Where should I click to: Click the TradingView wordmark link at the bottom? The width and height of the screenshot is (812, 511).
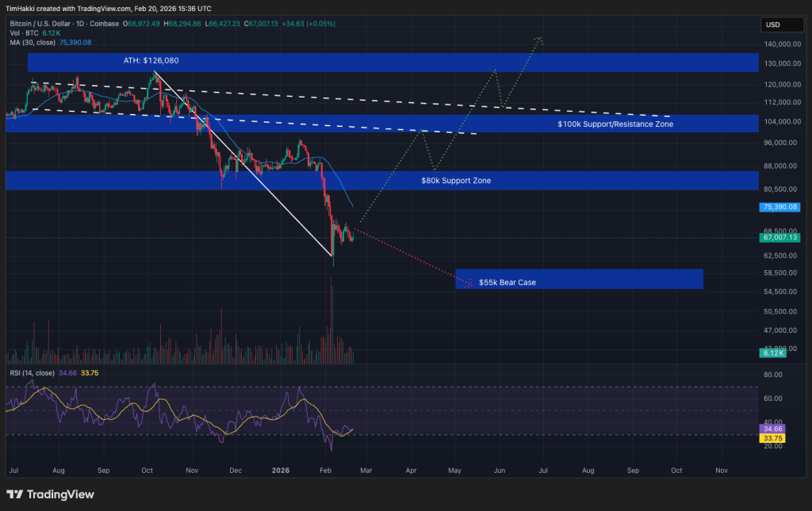click(60, 494)
